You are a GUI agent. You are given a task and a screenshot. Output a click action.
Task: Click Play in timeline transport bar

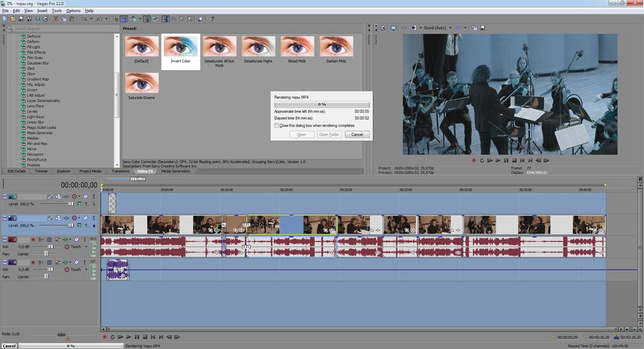128,336
